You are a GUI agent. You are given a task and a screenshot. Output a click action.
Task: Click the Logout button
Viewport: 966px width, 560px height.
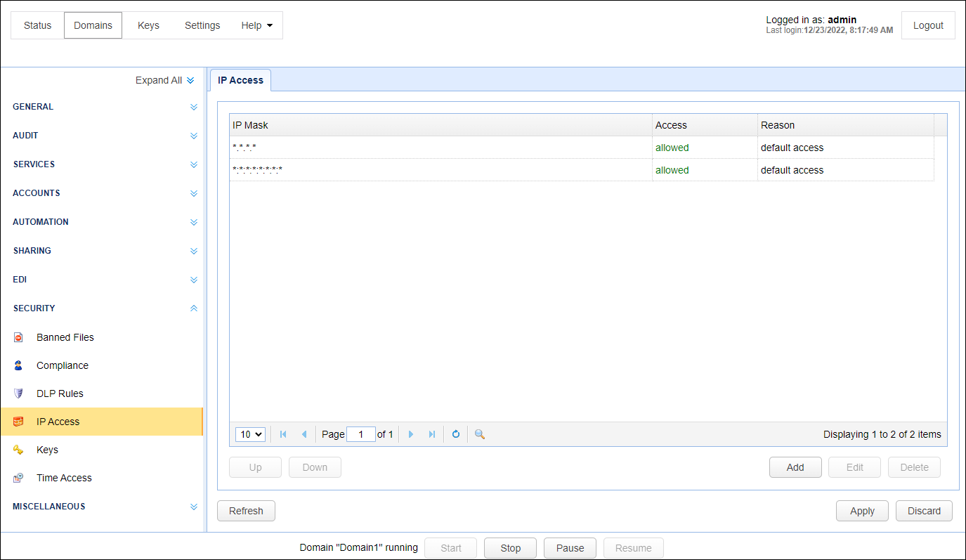pyautogui.click(x=928, y=25)
